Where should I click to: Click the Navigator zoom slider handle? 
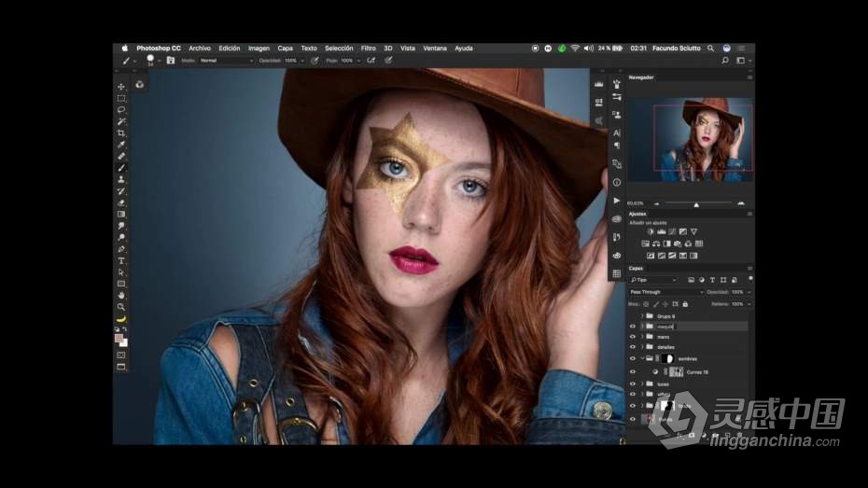pos(696,204)
